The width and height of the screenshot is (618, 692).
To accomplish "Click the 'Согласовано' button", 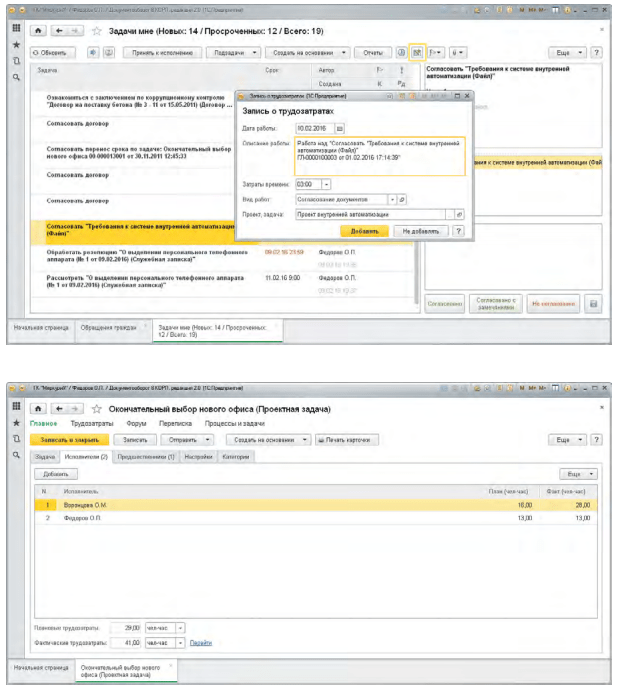I will [445, 304].
